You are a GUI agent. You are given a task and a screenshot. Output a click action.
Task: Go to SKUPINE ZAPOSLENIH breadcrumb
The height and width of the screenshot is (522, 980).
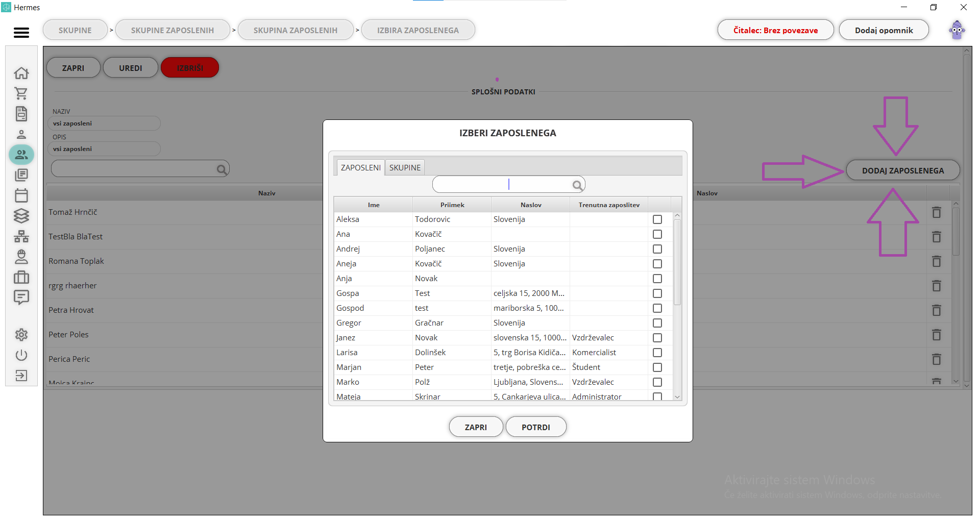[173, 30]
